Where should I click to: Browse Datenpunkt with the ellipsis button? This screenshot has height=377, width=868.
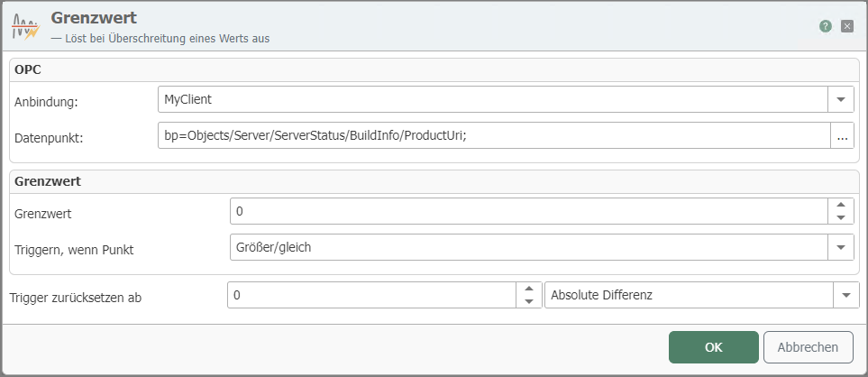pos(843,135)
